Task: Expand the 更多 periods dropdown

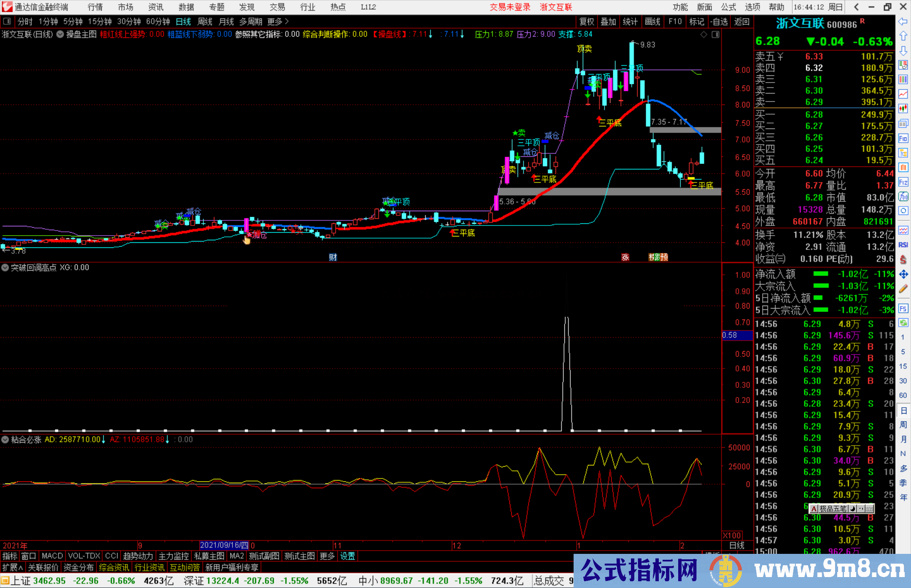Action: tap(278, 21)
